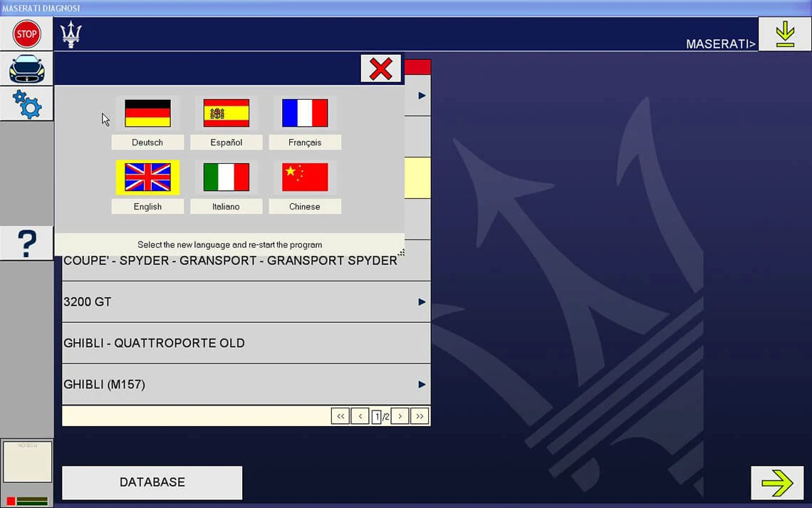Select the highlighted English UK flag
The image size is (812, 508).
pos(147,177)
